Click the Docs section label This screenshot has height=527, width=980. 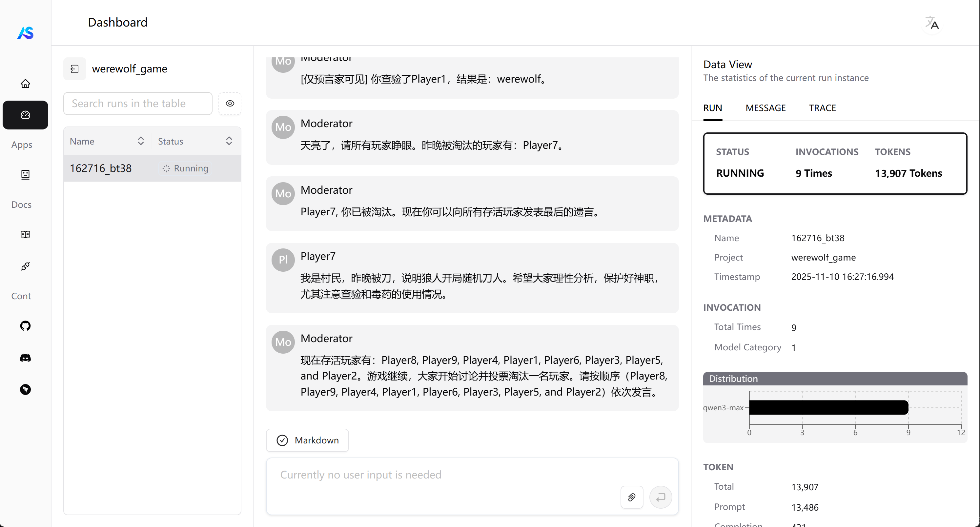tap(21, 205)
